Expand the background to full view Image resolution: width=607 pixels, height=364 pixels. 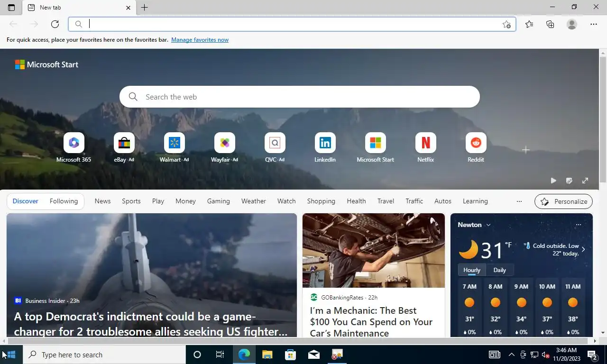pyautogui.click(x=585, y=181)
